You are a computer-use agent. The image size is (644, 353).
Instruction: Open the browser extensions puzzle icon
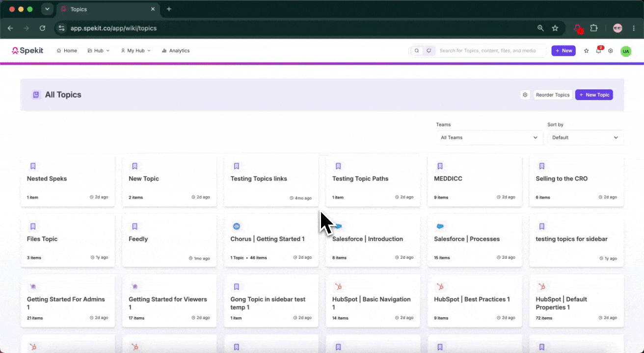594,28
